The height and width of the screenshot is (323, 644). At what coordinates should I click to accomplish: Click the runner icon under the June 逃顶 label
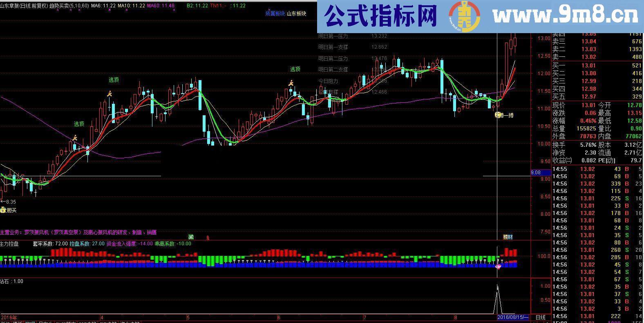[x=291, y=83]
